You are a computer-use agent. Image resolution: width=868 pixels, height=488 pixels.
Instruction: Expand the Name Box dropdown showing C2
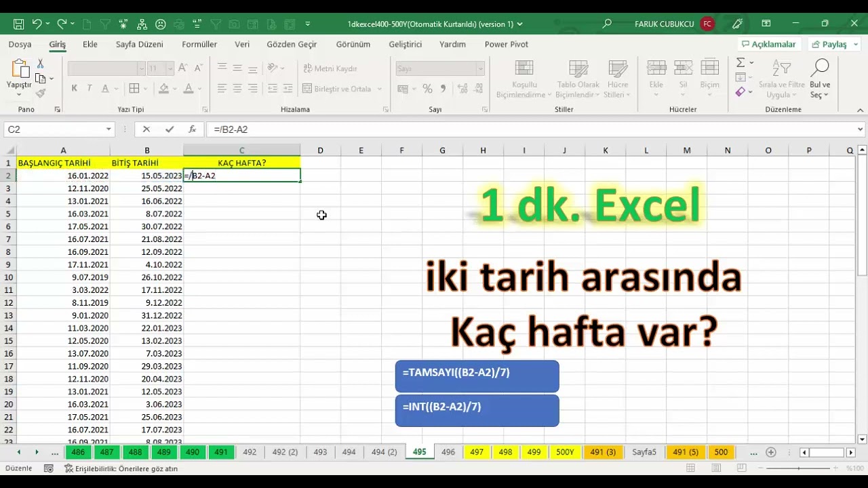[108, 129]
